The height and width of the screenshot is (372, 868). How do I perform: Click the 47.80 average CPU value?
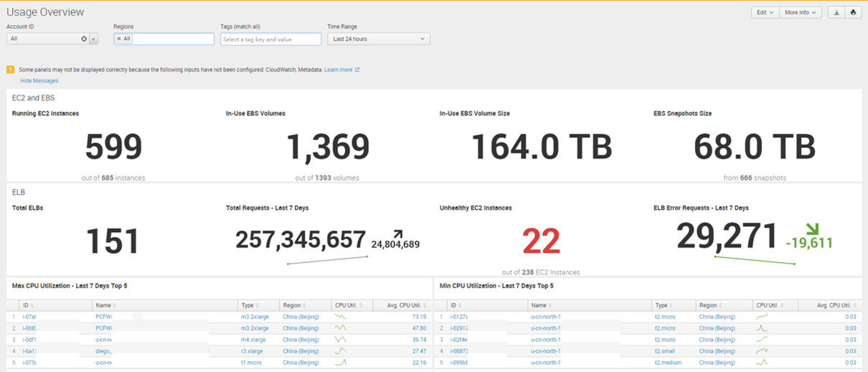[x=419, y=328]
